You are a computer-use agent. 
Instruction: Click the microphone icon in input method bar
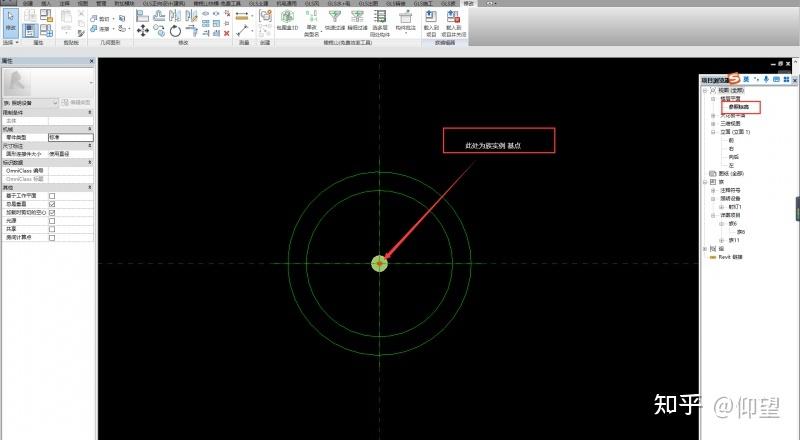(x=766, y=80)
